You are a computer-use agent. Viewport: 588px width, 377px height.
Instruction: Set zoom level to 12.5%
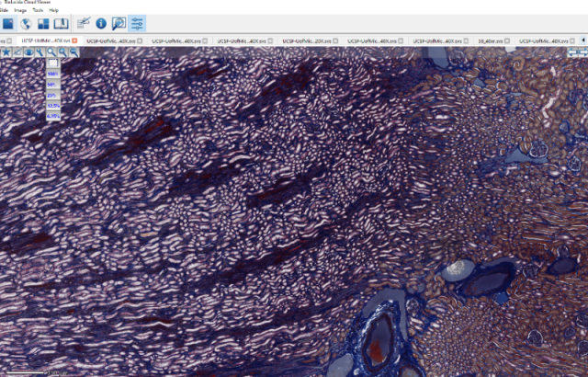click(x=52, y=106)
